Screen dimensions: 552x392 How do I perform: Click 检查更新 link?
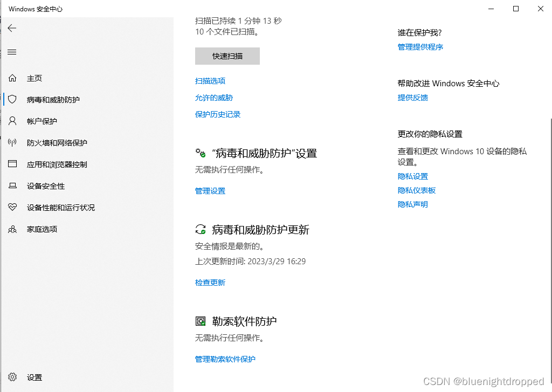point(210,283)
